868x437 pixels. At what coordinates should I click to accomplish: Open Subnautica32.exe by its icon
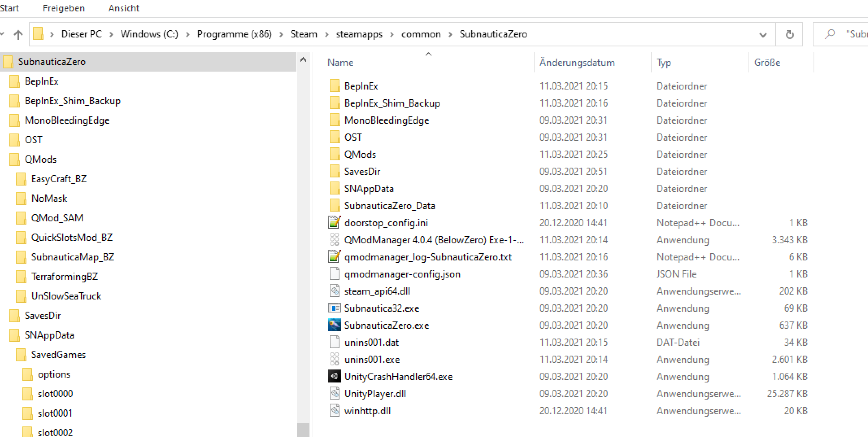(x=334, y=308)
